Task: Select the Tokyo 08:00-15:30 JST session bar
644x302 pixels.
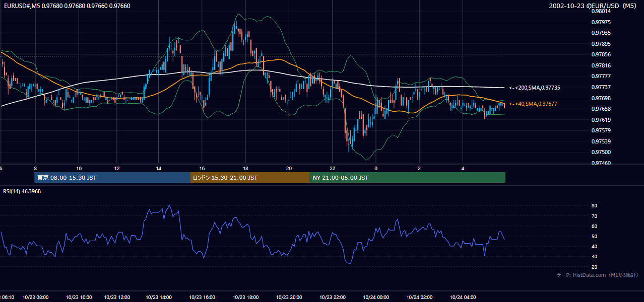Action: [x=112, y=178]
